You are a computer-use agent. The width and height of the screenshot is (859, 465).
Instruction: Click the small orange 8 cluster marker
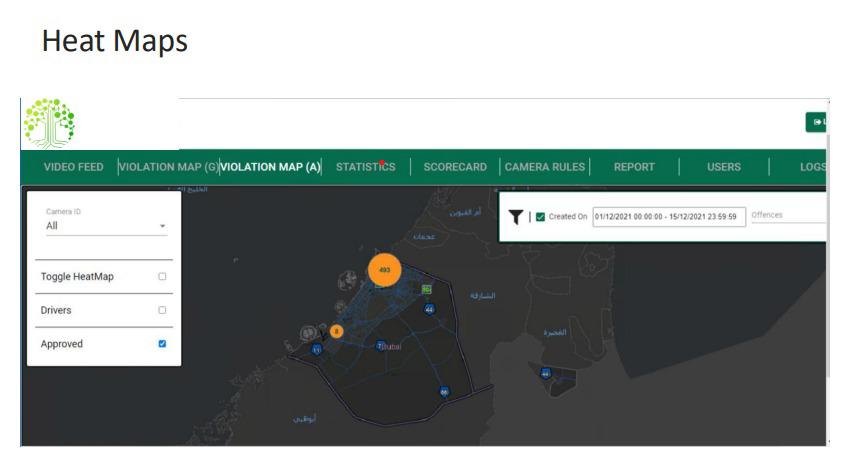[336, 331]
